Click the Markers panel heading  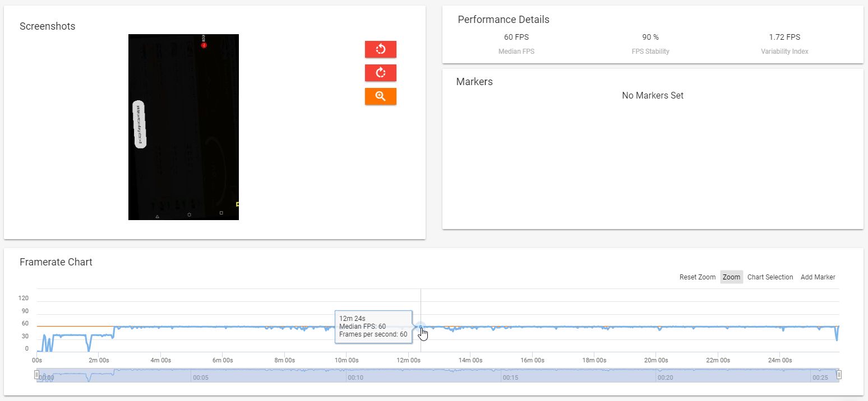pyautogui.click(x=474, y=82)
